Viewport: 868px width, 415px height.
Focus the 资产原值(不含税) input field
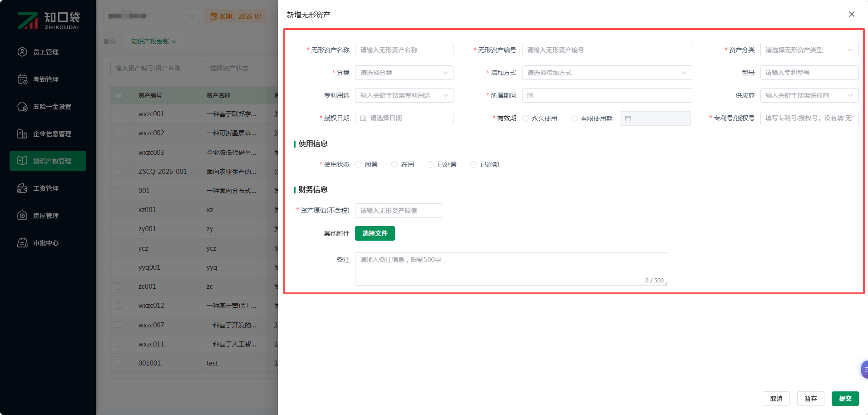click(399, 211)
